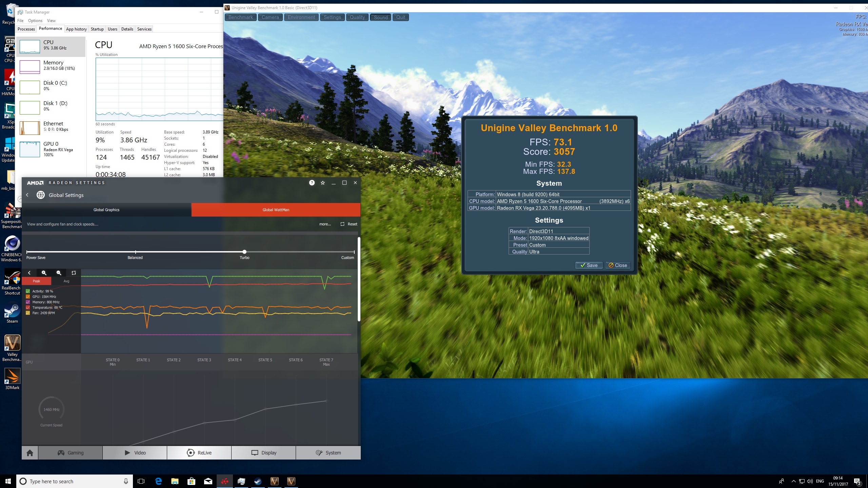Open the RealBench desktop shortcut
868x488 pixels.
12,282
